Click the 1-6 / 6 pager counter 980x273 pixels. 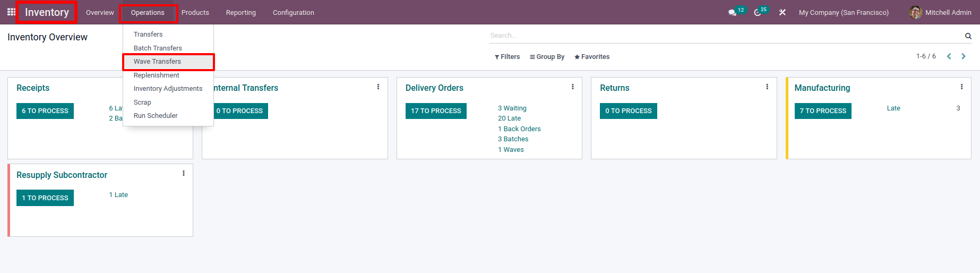point(926,56)
